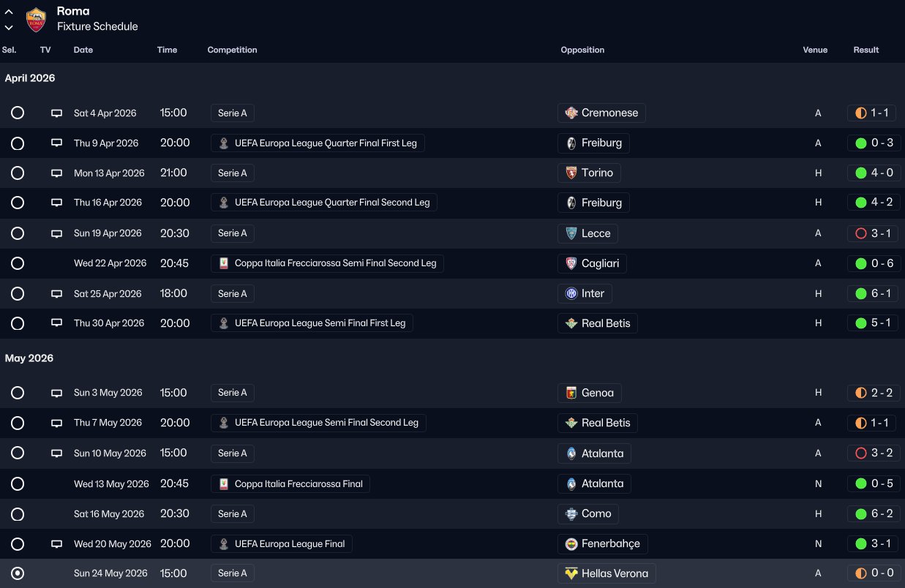
Task: Sort fixtures by Date column header
Action: coord(83,50)
